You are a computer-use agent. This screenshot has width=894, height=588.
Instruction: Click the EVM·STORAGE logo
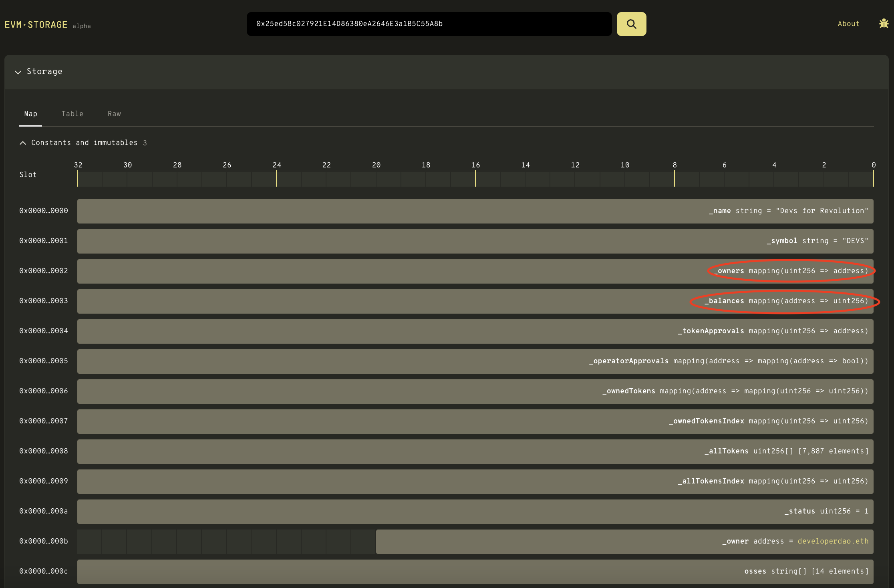click(36, 25)
